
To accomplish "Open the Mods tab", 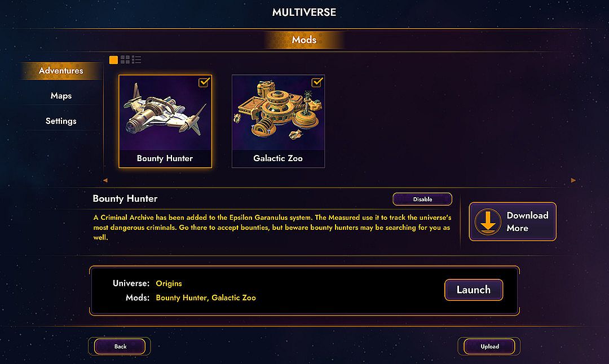I will pyautogui.click(x=304, y=39).
